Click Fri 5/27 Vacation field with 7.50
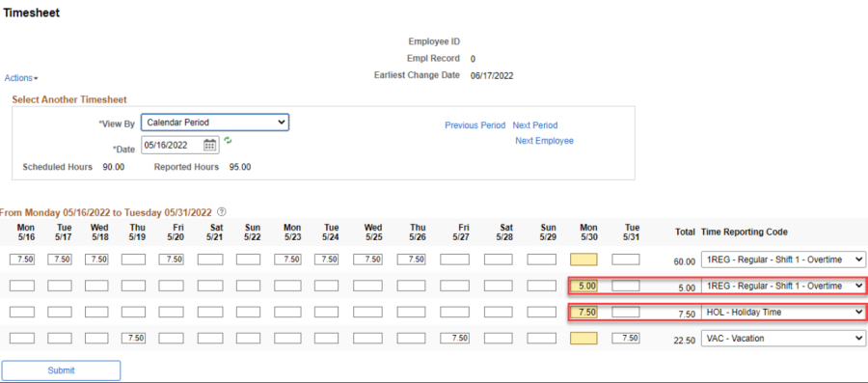The image size is (868, 383). (x=454, y=339)
